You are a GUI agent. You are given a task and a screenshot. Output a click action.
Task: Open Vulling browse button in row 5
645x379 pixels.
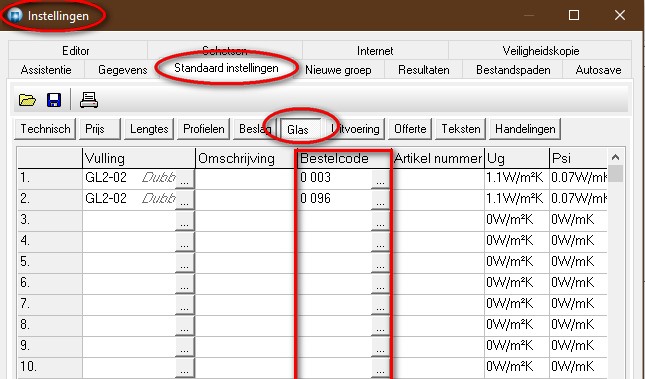pos(185,264)
